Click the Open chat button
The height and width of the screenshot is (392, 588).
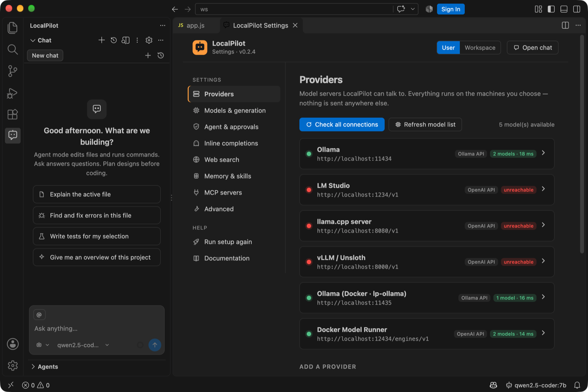(533, 48)
